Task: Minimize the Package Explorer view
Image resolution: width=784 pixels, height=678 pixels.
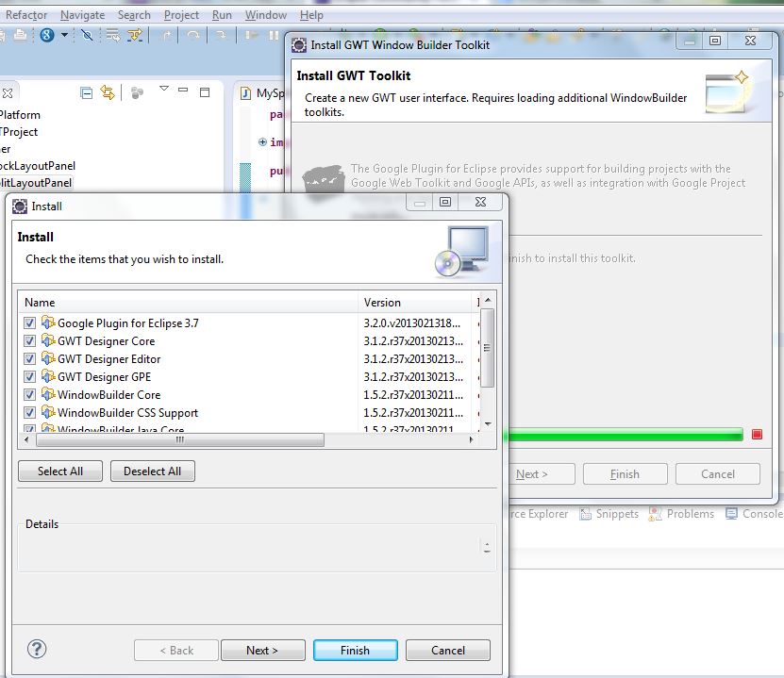Action: point(183,91)
